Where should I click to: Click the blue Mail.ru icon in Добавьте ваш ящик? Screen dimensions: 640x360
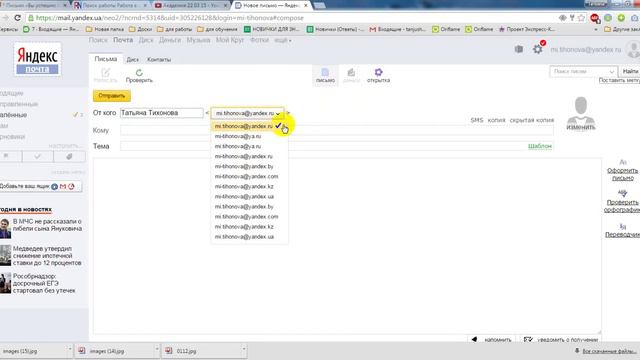55,187
